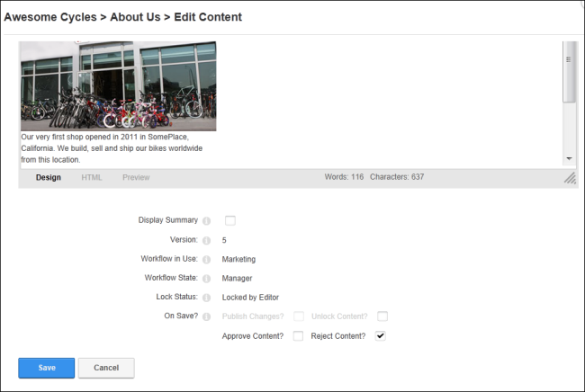
Task: Open the Preview tab
Action: (136, 177)
